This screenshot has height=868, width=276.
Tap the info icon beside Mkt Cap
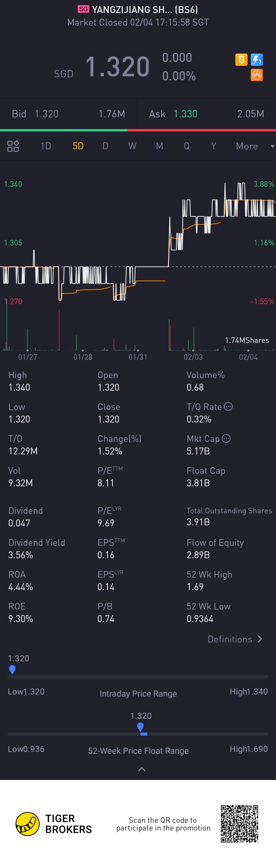[226, 438]
